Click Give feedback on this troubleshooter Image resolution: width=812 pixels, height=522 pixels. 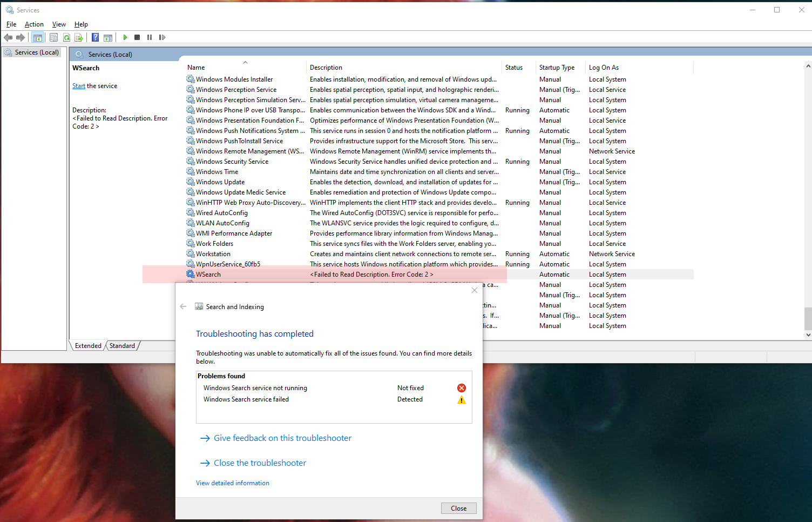tap(282, 438)
